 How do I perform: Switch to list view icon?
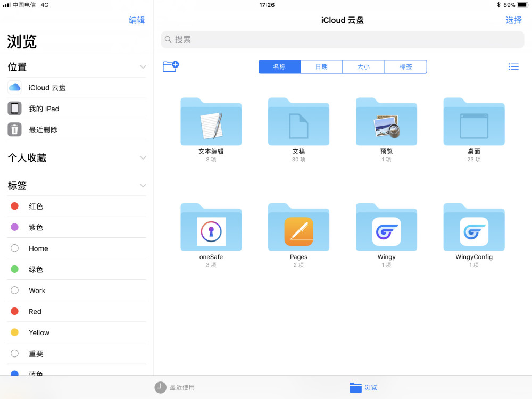[x=513, y=66]
